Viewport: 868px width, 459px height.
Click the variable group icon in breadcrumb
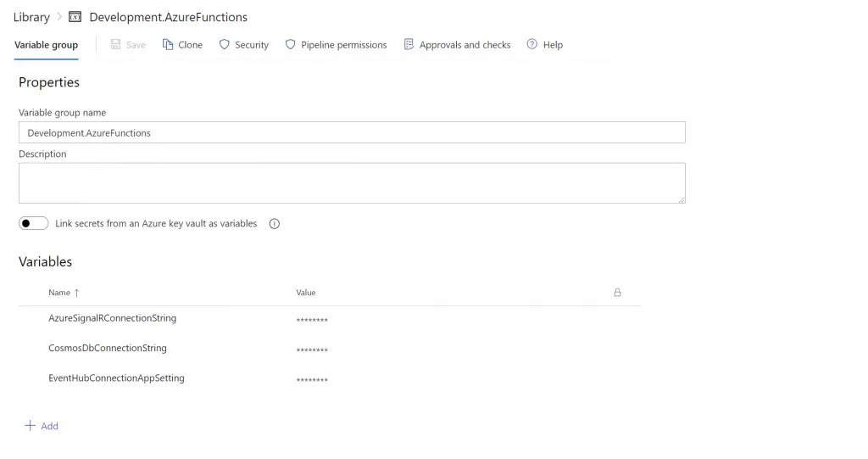(x=75, y=17)
